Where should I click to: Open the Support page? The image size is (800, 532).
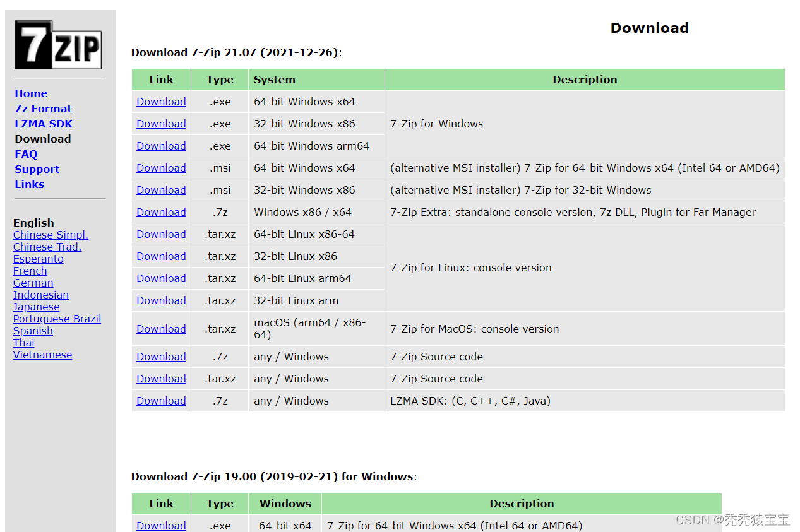(37, 169)
